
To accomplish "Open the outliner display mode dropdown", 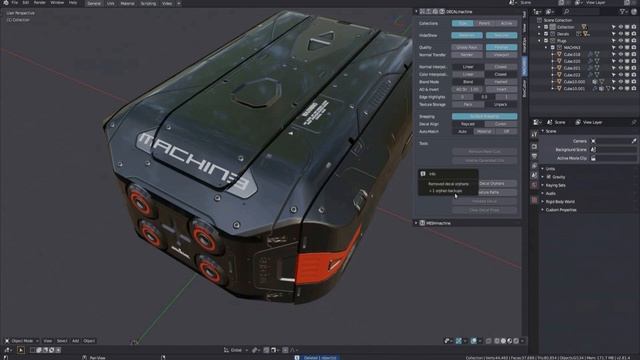I will [x=551, y=12].
